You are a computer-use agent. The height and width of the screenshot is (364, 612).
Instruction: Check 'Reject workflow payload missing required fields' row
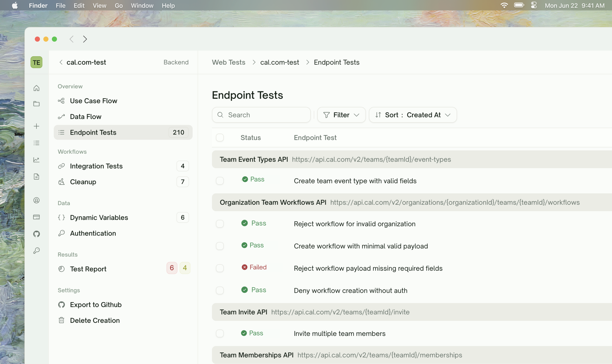pos(220,268)
